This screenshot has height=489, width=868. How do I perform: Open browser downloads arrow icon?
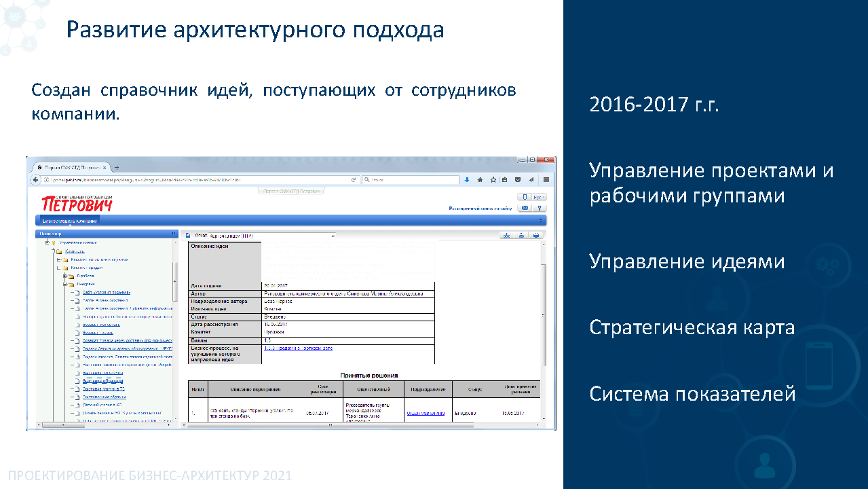(x=467, y=180)
